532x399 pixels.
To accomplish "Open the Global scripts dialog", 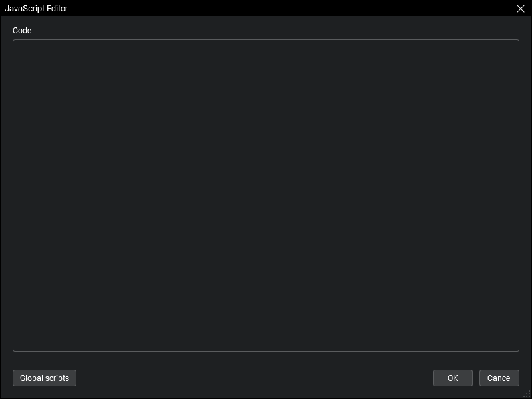I will click(x=45, y=378).
